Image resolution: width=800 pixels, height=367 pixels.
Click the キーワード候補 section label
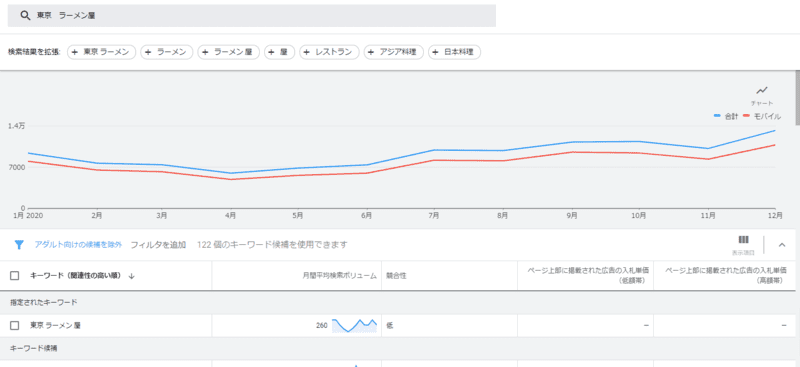click(x=34, y=348)
